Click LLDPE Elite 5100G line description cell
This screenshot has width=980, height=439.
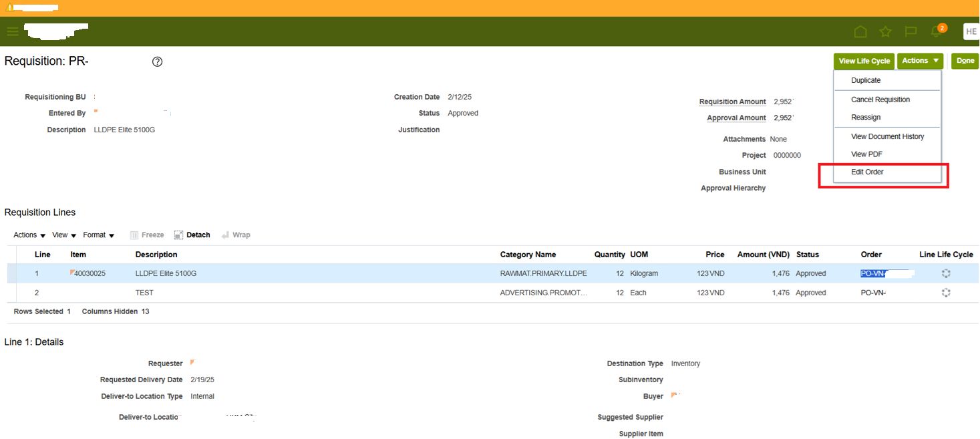[166, 273]
